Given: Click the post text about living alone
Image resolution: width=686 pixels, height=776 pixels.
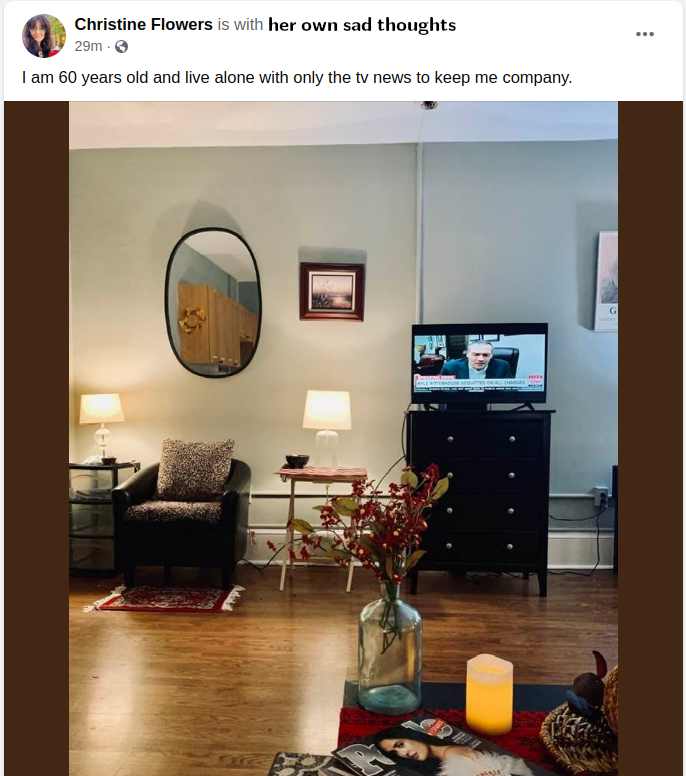Looking at the screenshot, I should click(x=297, y=78).
